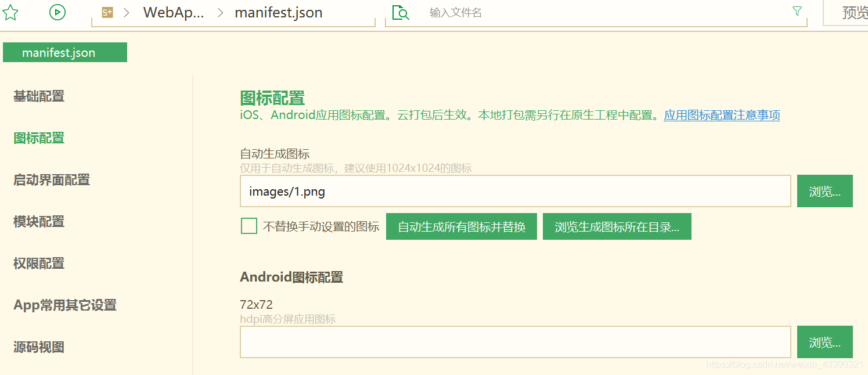Open 源码视图 source view
This screenshot has height=375, width=868.
pyautogui.click(x=39, y=347)
